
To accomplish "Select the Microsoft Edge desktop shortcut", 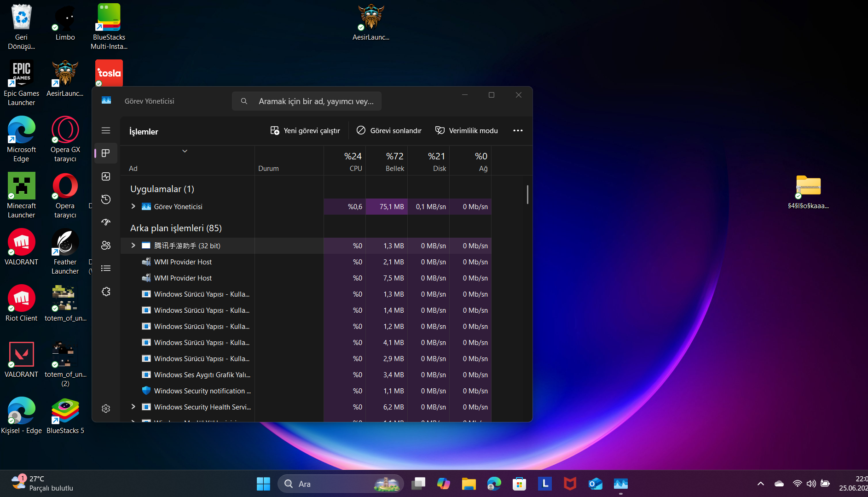I will [x=21, y=139].
